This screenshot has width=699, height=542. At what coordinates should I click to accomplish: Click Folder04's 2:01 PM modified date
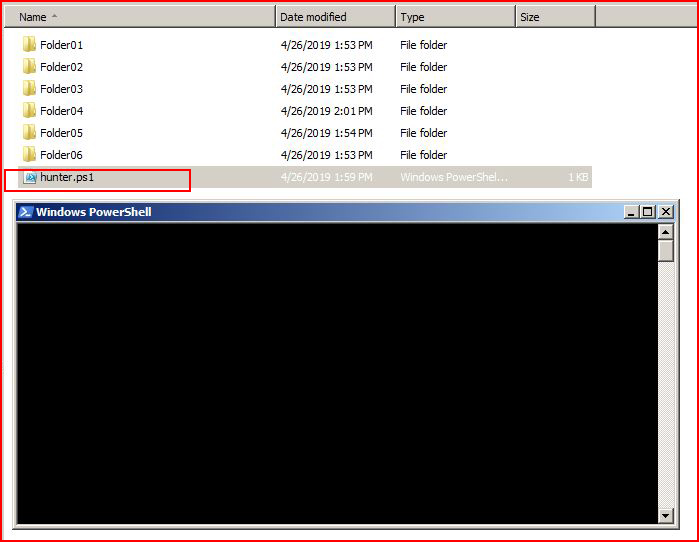tap(327, 111)
